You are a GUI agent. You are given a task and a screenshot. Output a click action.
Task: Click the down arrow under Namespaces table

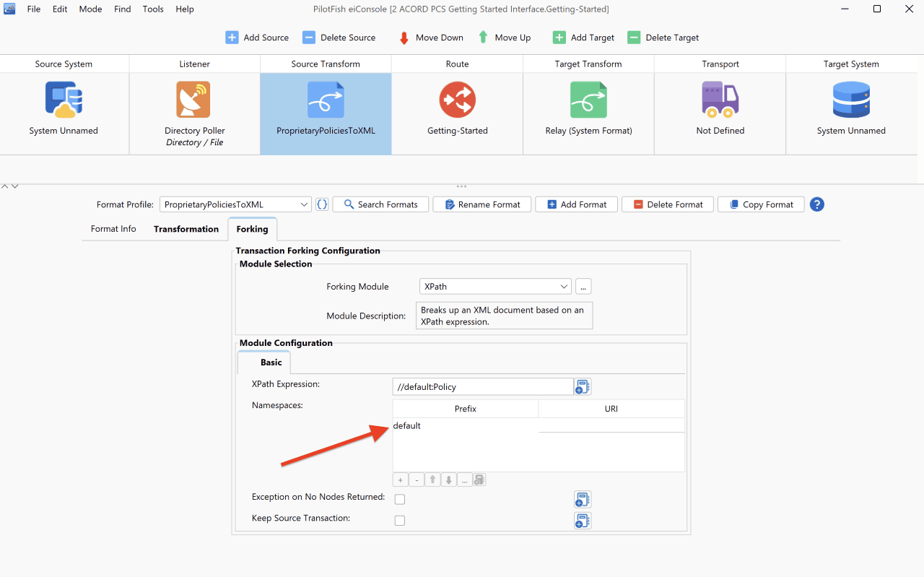click(449, 480)
